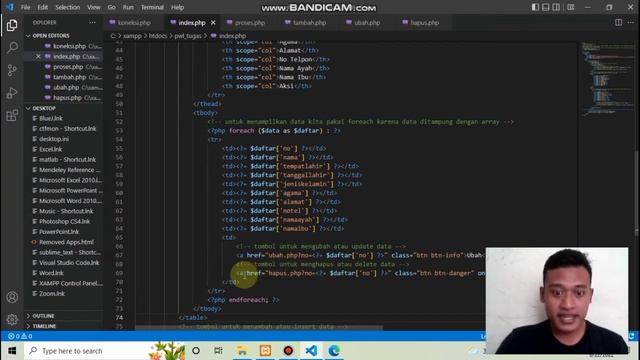Click the vertical editor scrollbar
Image resolution: width=640 pixels, height=360 pixels.
pos(637,194)
